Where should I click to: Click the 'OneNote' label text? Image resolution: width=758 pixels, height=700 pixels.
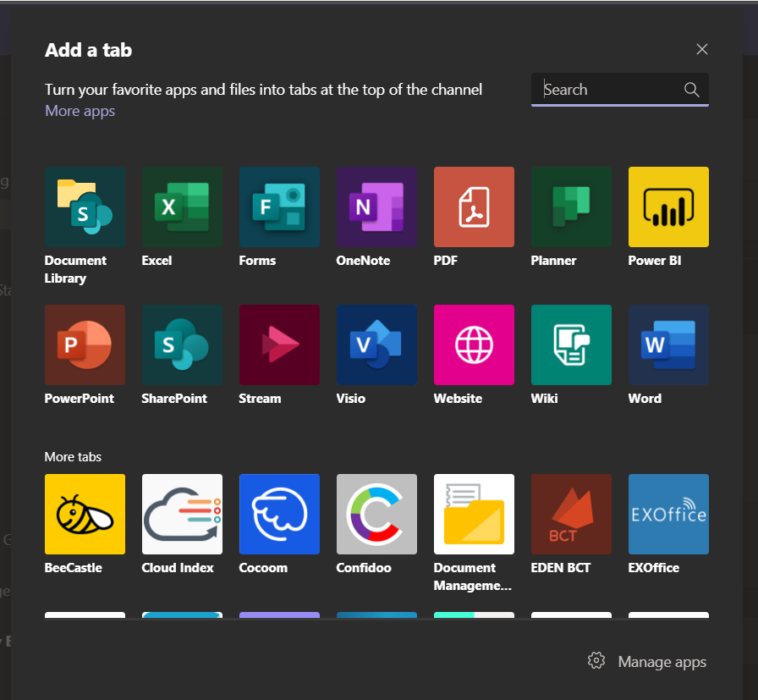363,261
